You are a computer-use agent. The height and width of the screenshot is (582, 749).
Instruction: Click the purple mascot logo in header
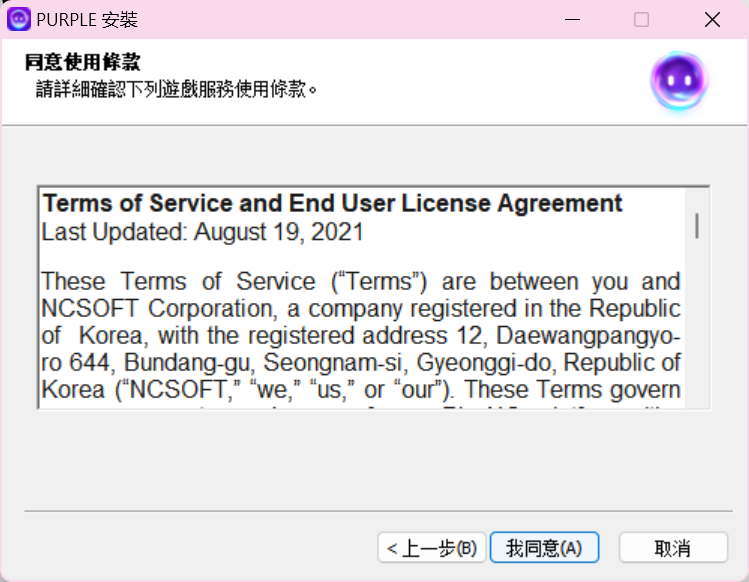(x=679, y=81)
